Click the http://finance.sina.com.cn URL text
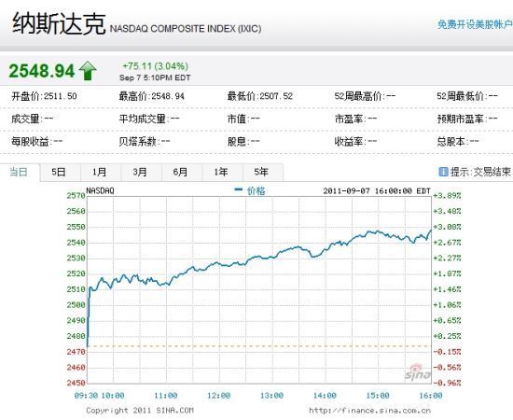The width and height of the screenshot is (513, 420). pyautogui.click(x=369, y=410)
